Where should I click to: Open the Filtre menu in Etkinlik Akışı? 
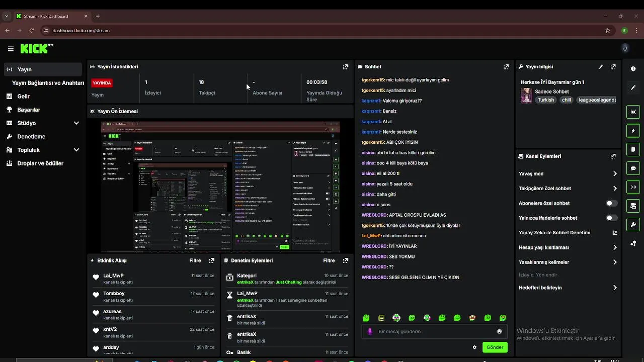[x=195, y=260]
